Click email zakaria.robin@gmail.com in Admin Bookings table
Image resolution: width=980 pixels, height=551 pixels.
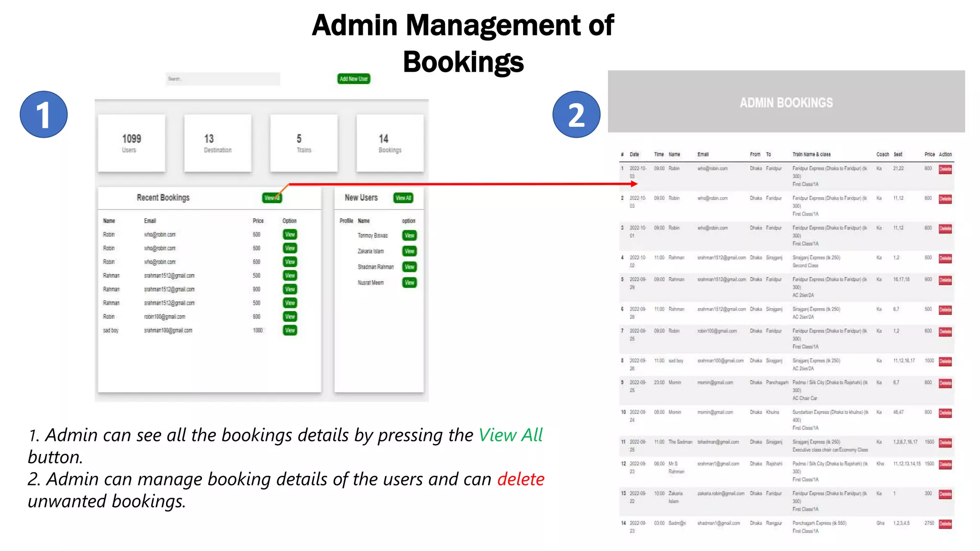pos(721,494)
